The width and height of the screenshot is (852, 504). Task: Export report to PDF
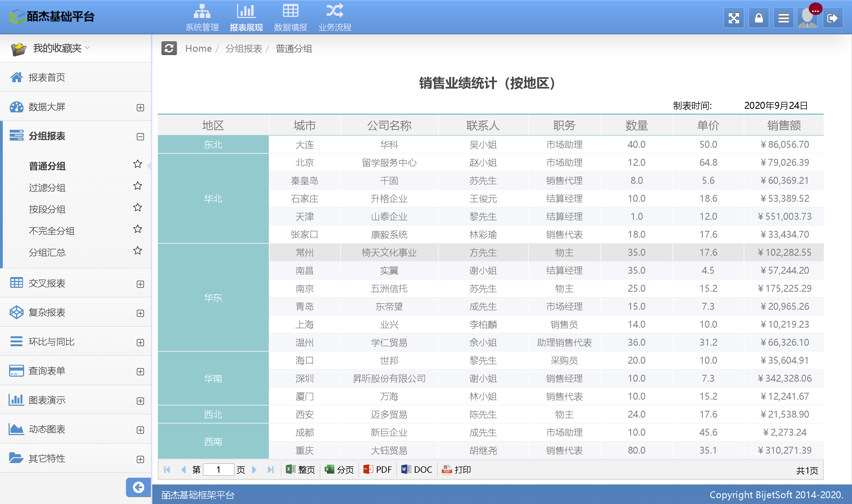378,469
